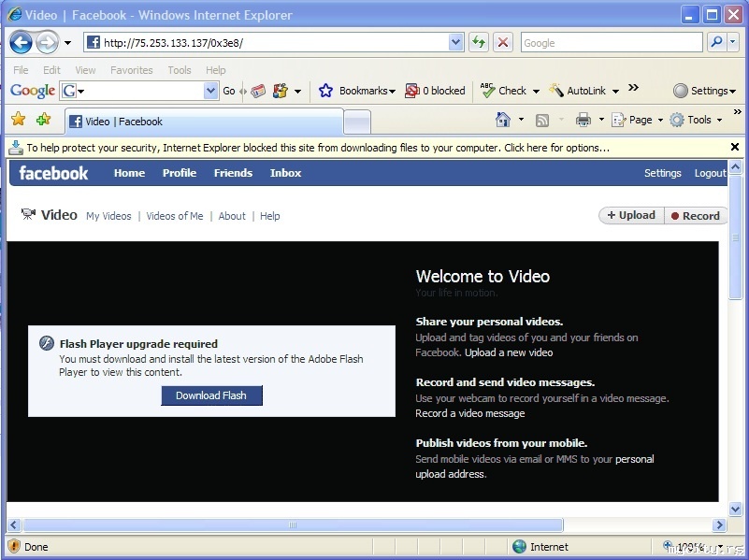Click the Google toolbar search input
749x560 pixels.
(x=139, y=91)
